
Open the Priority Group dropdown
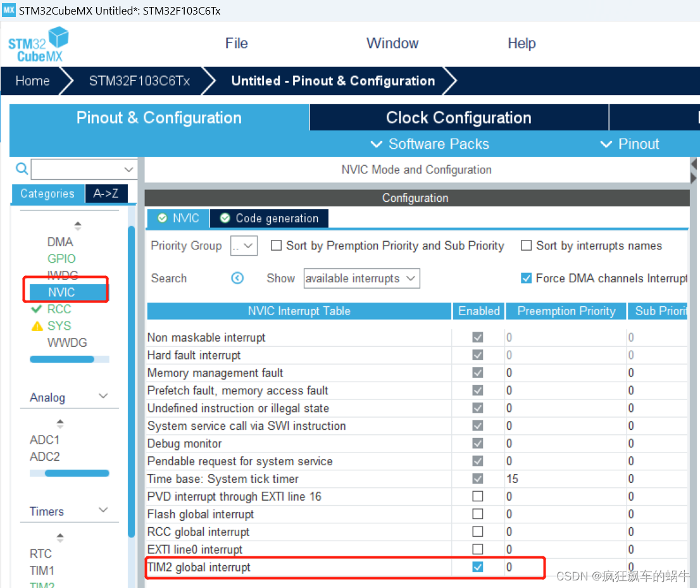244,246
